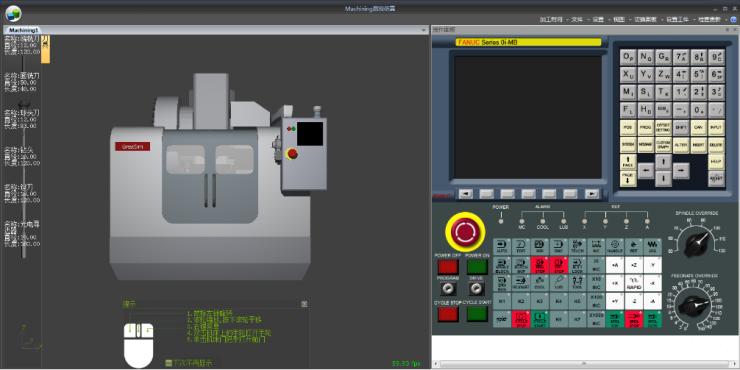Click the +X axis jog key
The image size is (740, 370).
pyautogui.click(x=614, y=283)
